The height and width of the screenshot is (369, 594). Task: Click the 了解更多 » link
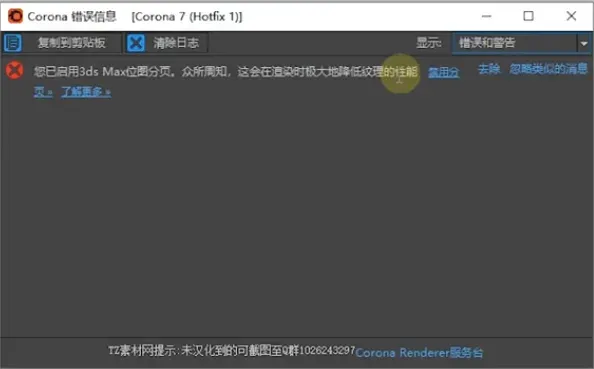coord(86,91)
